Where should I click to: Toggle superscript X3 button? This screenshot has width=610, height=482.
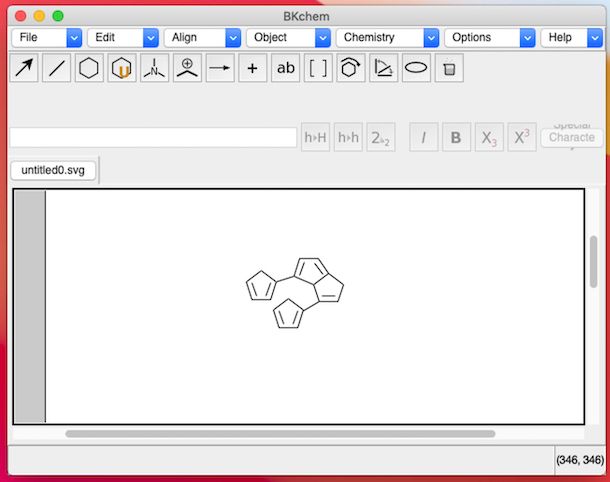pyautogui.click(x=522, y=137)
